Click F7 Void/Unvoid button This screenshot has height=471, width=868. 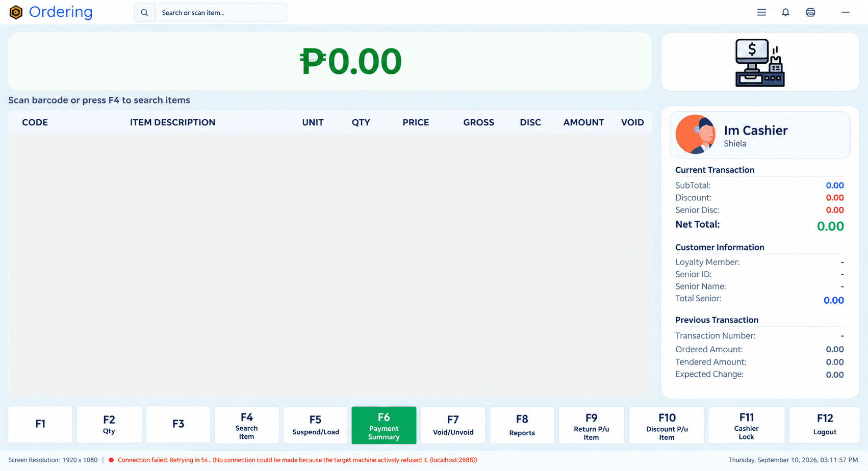tap(453, 425)
